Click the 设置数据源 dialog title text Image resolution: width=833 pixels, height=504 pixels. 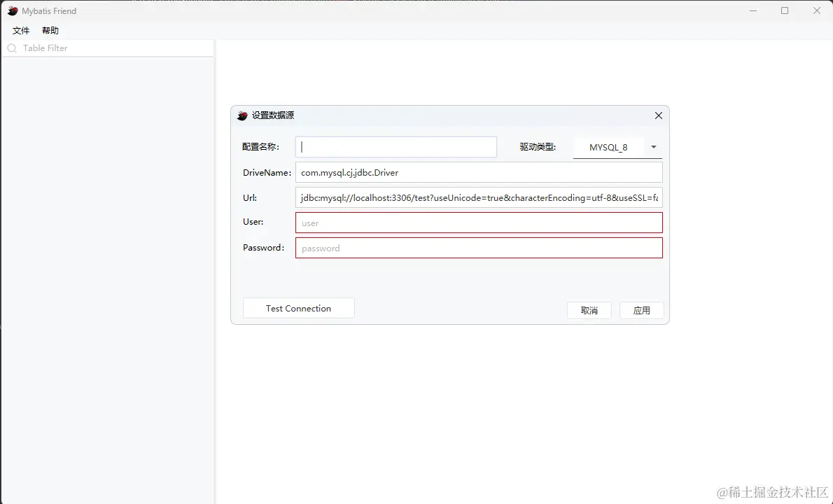[x=273, y=115]
